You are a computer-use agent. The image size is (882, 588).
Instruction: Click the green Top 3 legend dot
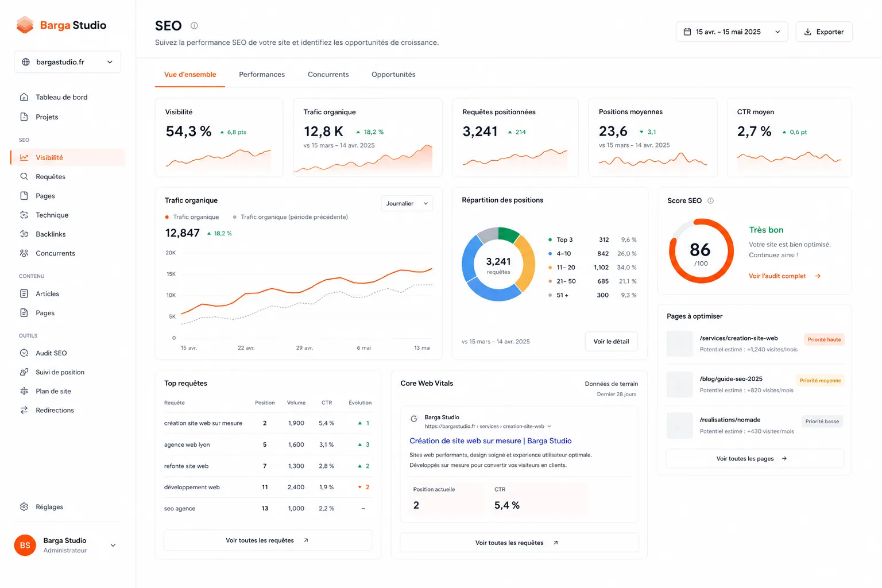pyautogui.click(x=550, y=240)
